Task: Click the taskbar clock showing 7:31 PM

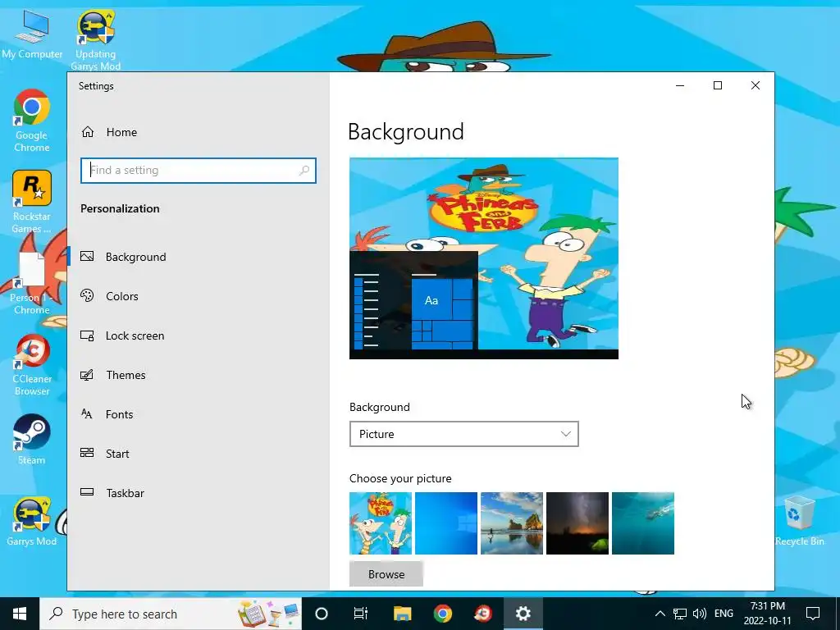Action: pos(767,614)
